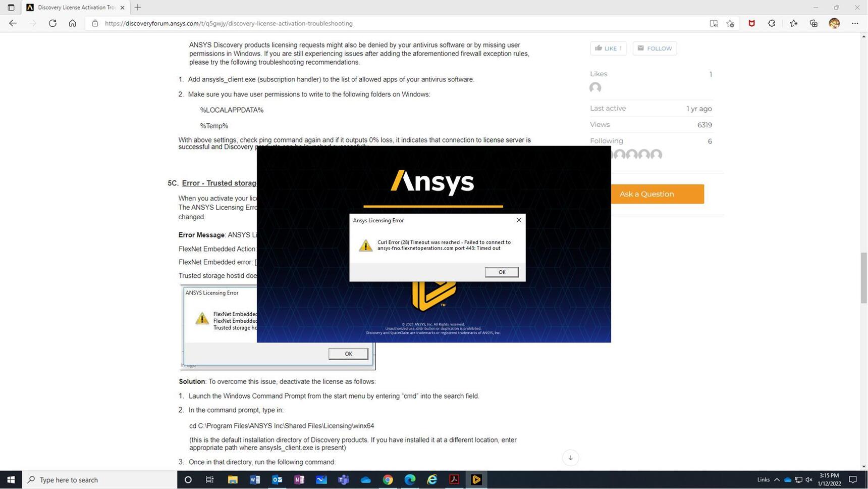Screen dimensions: 868x489
Task: Go to browser Home page
Action: click(x=72, y=23)
